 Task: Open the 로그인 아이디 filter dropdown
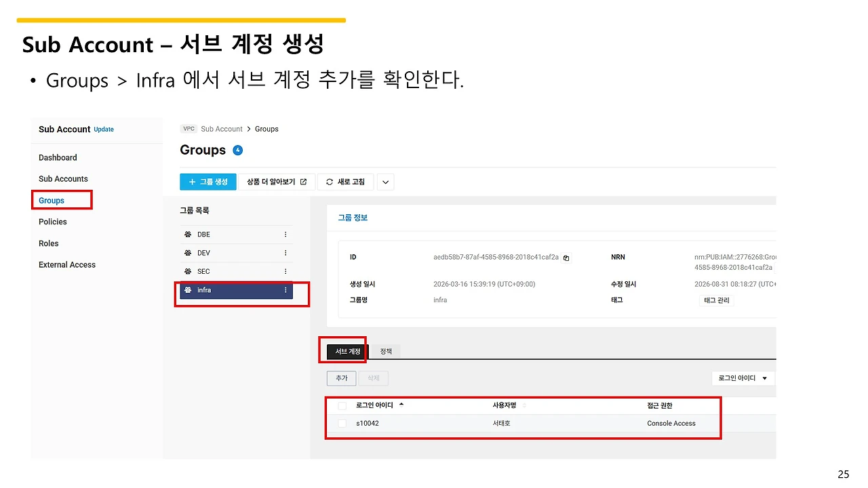(743, 378)
